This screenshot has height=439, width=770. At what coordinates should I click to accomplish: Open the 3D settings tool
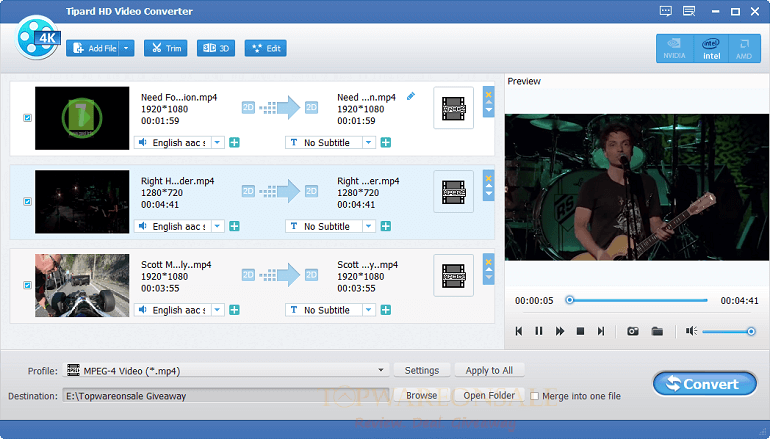[x=216, y=48]
